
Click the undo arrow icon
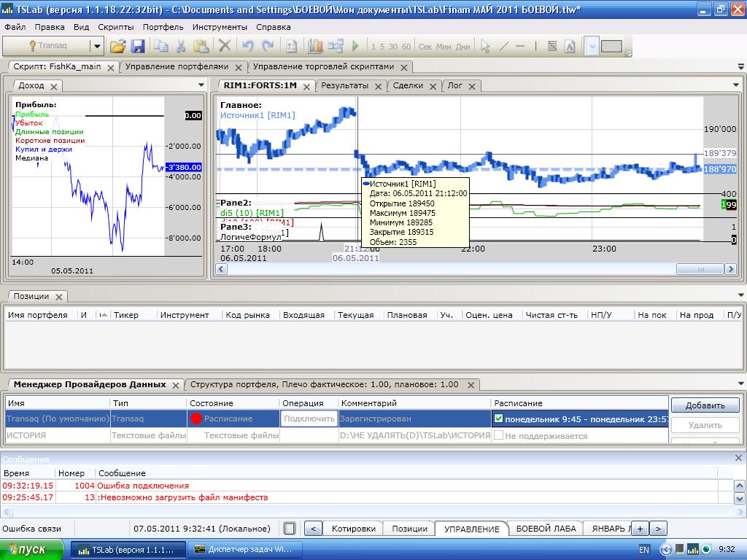pyautogui.click(x=247, y=46)
